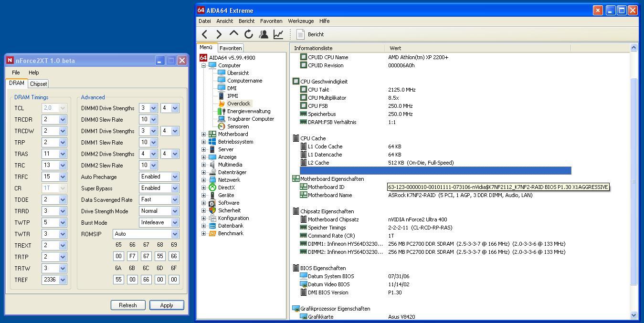
Task: Open the Hilfe menu in AIDA64
Action: click(x=325, y=21)
